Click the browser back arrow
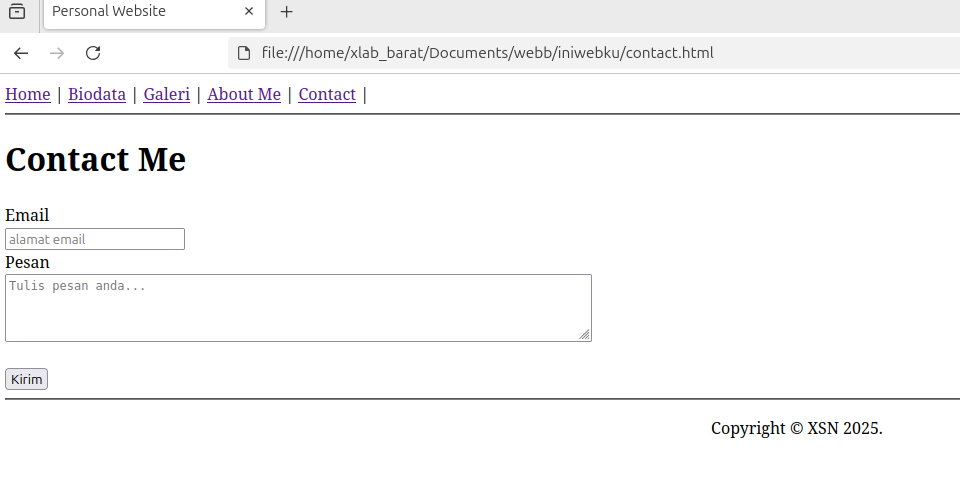The height and width of the screenshot is (487, 960). pos(21,53)
